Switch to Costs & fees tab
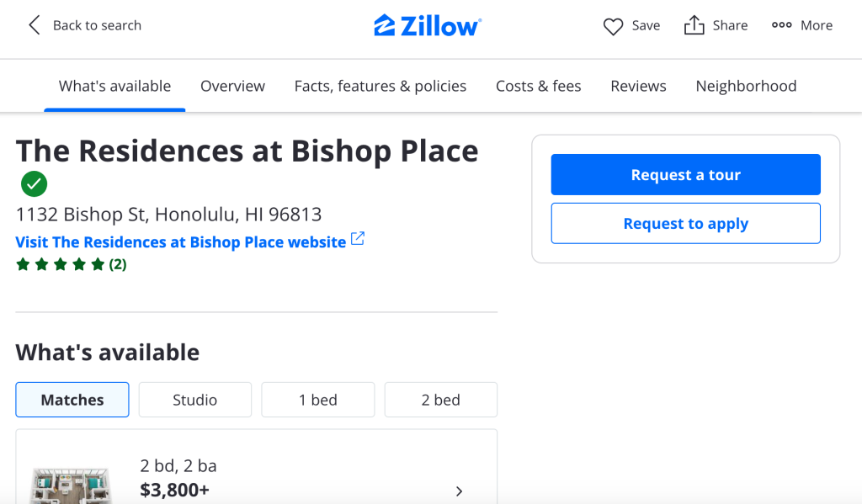 [539, 86]
